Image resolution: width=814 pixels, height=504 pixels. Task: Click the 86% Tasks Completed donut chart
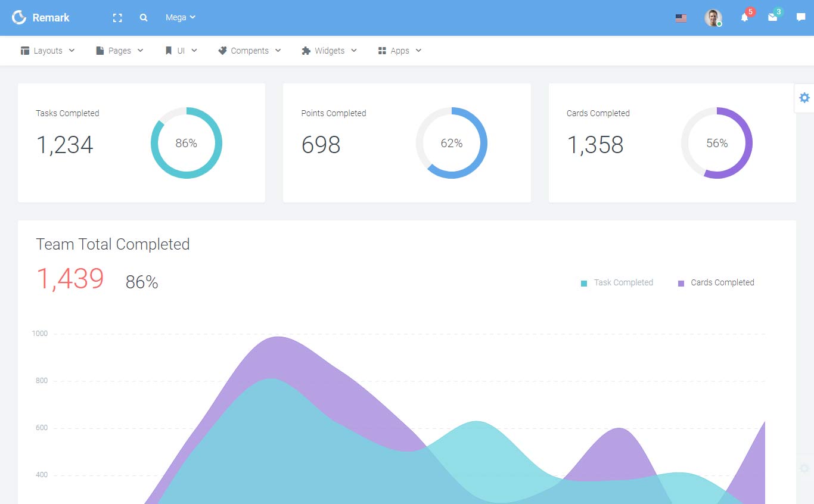[x=187, y=143]
